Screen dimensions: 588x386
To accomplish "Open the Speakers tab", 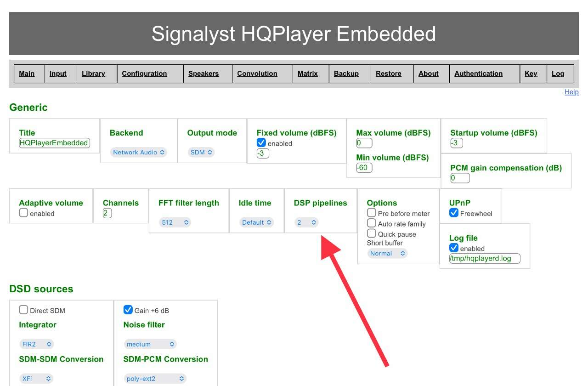I will (204, 74).
